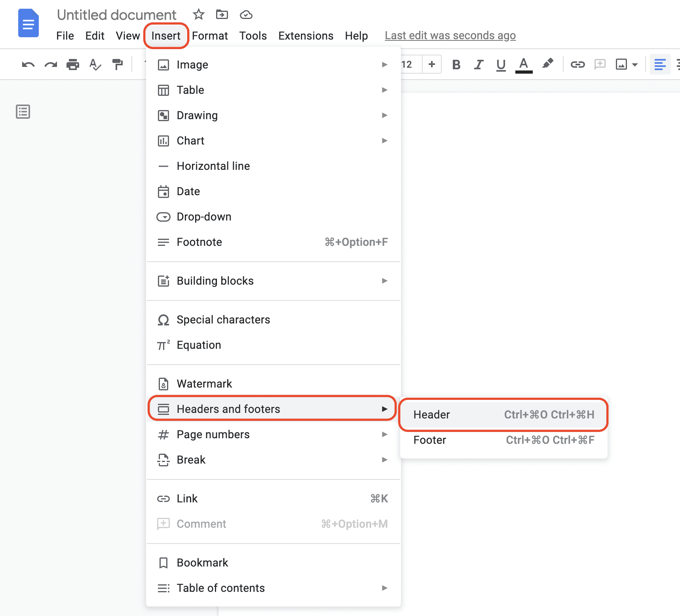This screenshot has height=616, width=680.
Task: Select the Paint format tool
Action: click(117, 65)
